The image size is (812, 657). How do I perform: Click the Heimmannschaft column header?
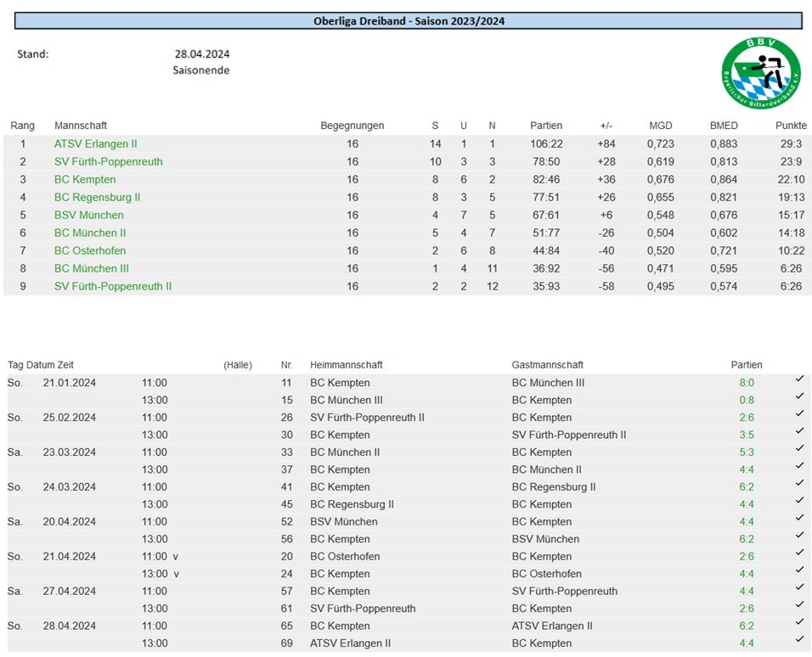[346, 365]
